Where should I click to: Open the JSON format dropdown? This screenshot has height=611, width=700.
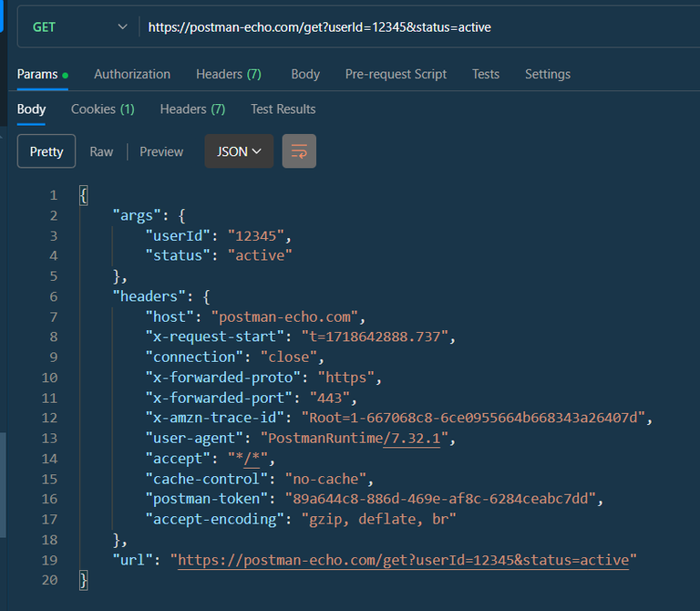pos(239,151)
